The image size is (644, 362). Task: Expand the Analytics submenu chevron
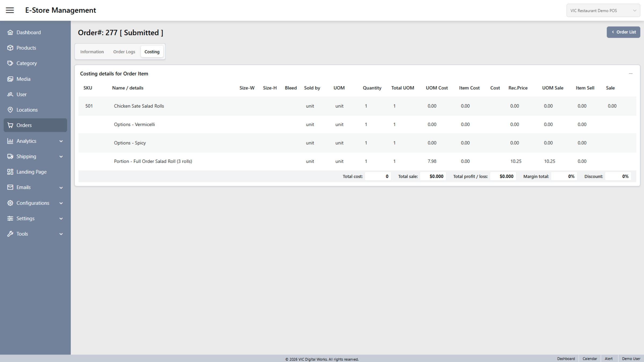point(61,141)
